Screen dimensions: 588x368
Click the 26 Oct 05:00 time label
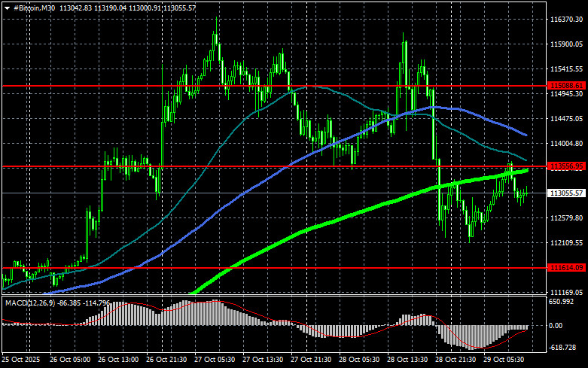(70, 360)
